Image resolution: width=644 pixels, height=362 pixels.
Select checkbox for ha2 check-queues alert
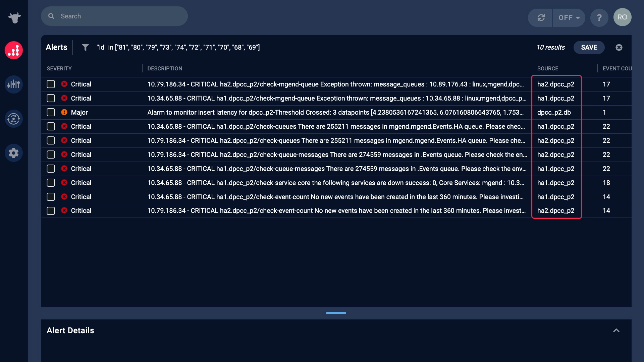coord(51,140)
